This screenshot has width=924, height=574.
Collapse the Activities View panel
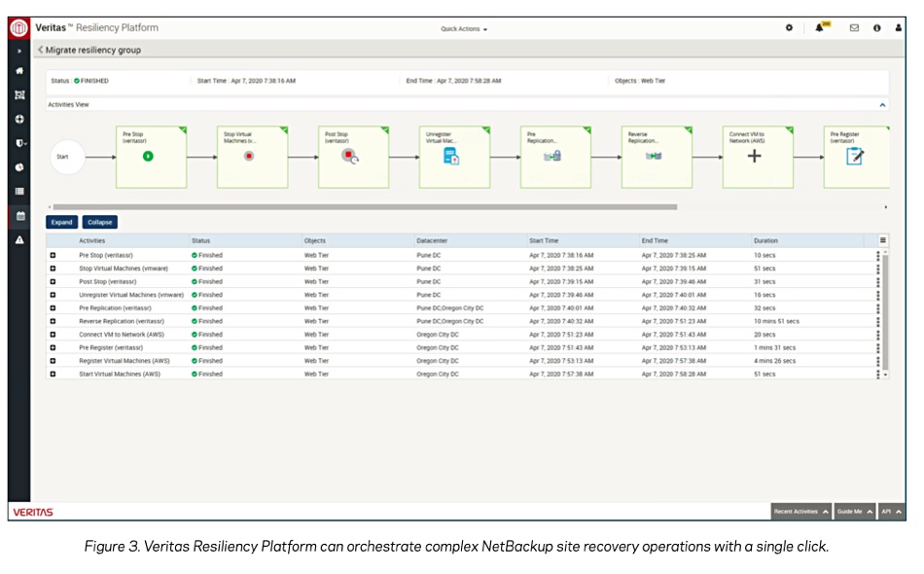tap(882, 105)
